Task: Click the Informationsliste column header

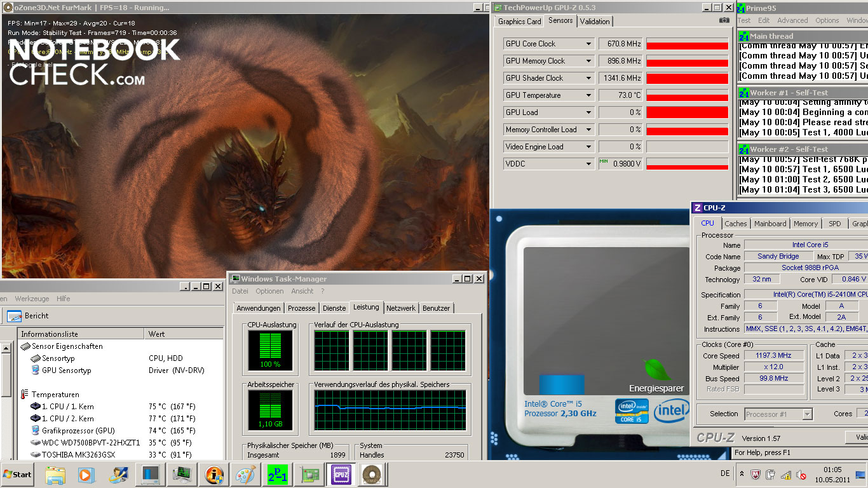Action: (x=81, y=334)
